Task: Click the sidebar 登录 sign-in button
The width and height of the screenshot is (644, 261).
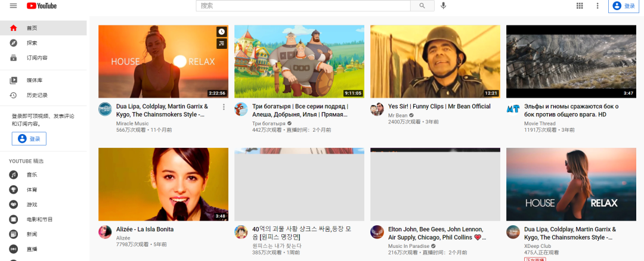Action: pos(29,139)
